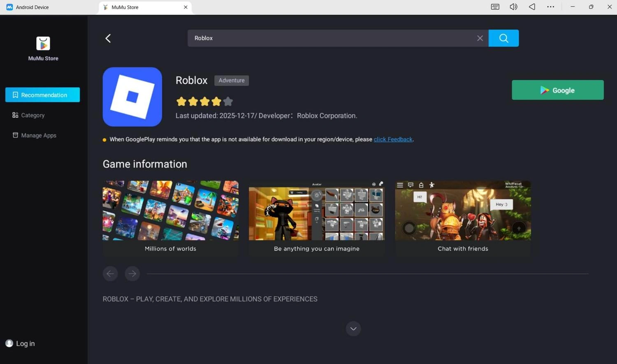This screenshot has width=617, height=364.
Task: Switch to the Android Device tab
Action: (x=32, y=7)
